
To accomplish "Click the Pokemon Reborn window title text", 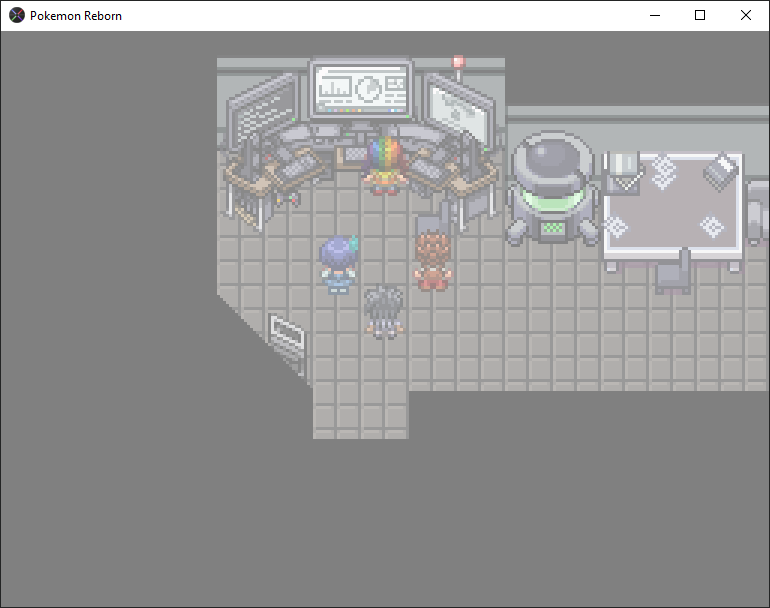I will [76, 16].
